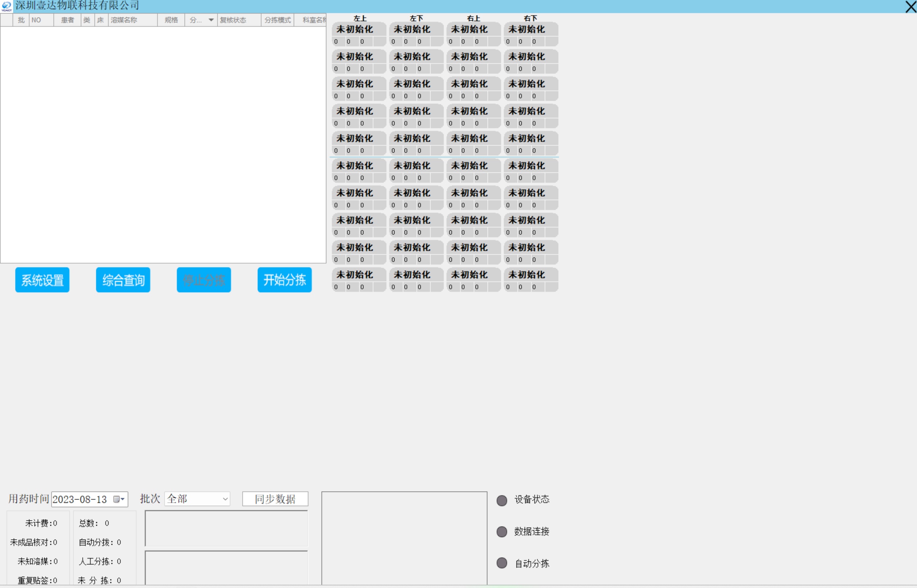Select first 未初始化 slot under 右下

pyautogui.click(x=531, y=34)
